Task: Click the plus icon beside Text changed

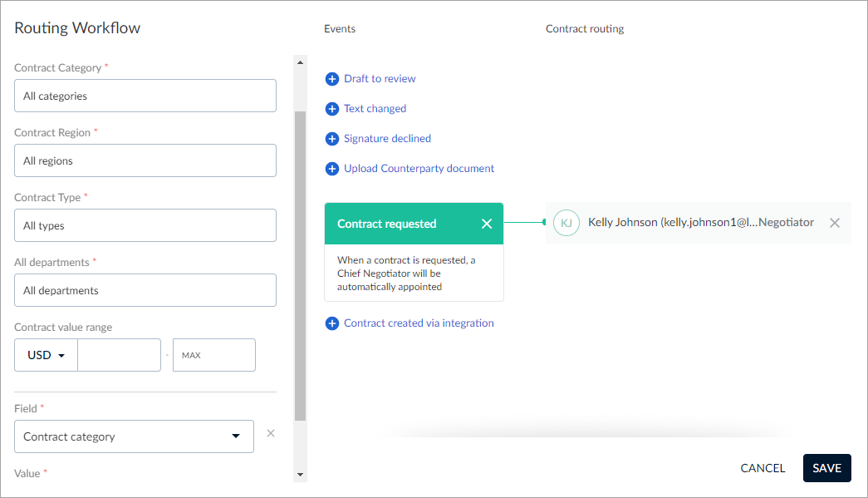Action: pyautogui.click(x=331, y=109)
